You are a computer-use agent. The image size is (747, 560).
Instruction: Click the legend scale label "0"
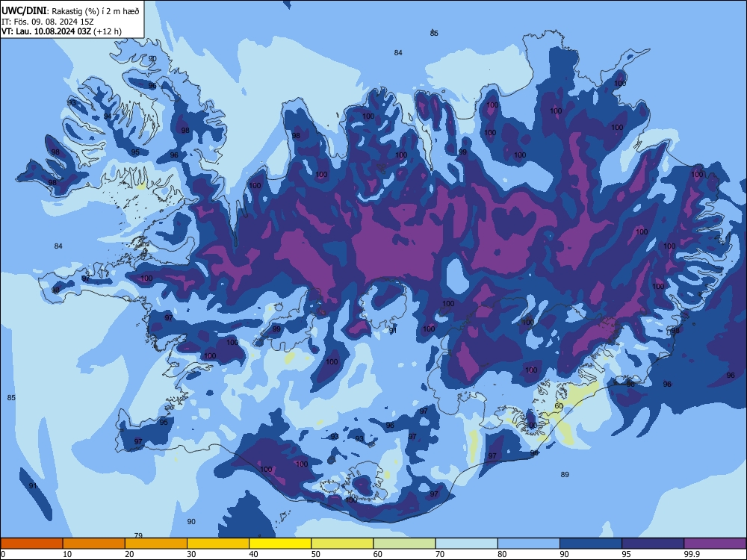3,554
